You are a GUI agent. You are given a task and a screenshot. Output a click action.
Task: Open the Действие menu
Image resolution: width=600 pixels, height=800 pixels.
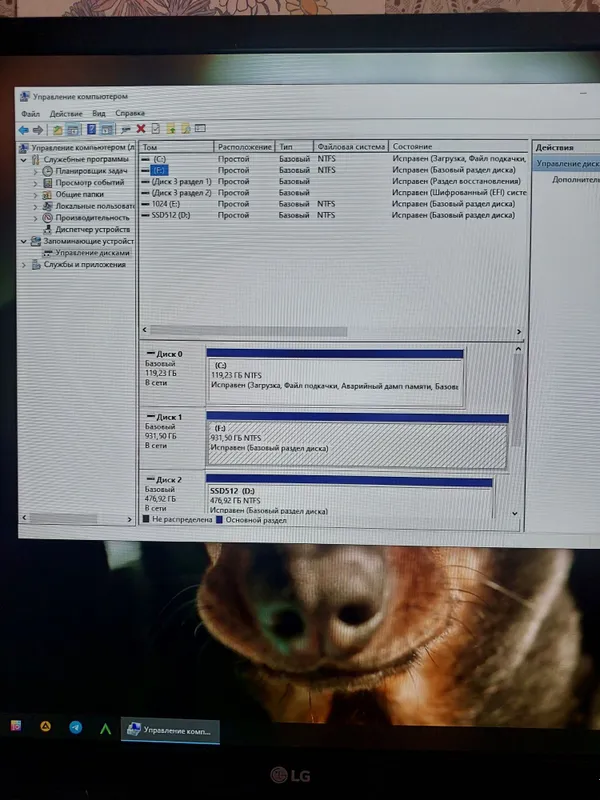[x=66, y=114]
